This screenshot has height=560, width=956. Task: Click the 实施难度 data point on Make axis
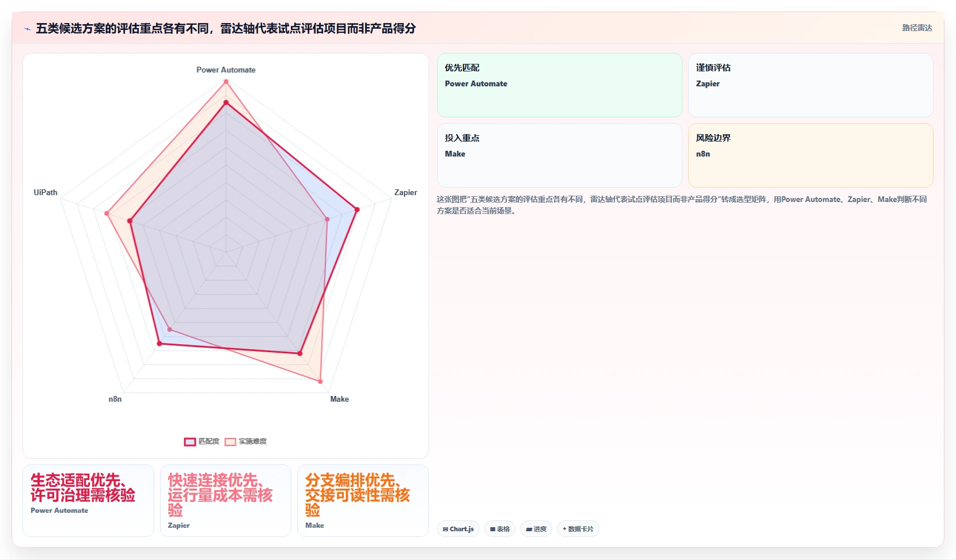pos(321,382)
